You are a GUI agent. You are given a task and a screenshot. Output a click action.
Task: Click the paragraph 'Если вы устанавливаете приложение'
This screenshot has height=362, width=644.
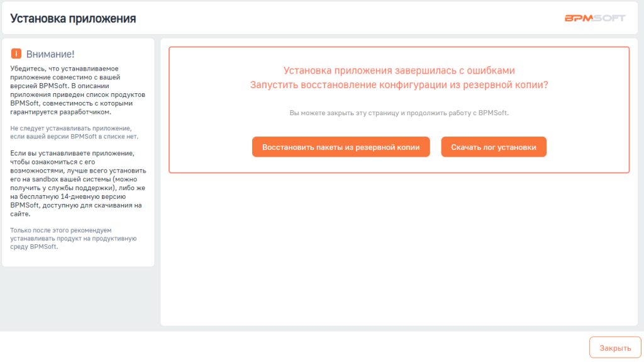point(78,183)
